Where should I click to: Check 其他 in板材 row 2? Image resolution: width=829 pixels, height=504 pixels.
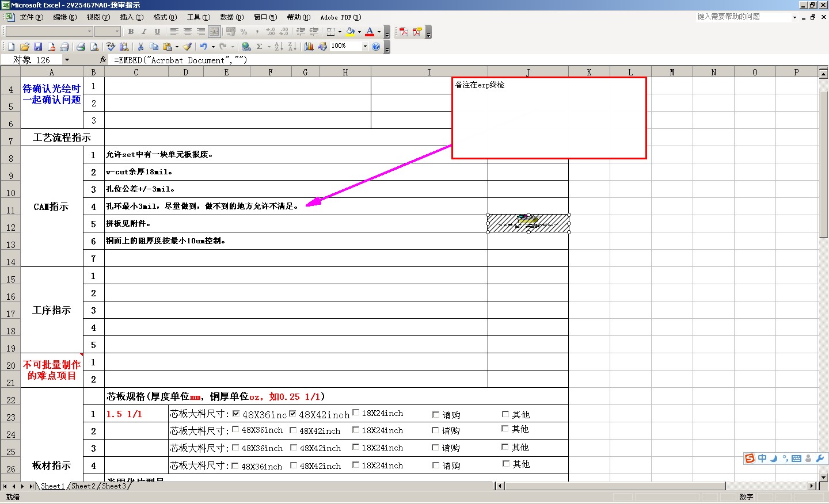pos(505,429)
